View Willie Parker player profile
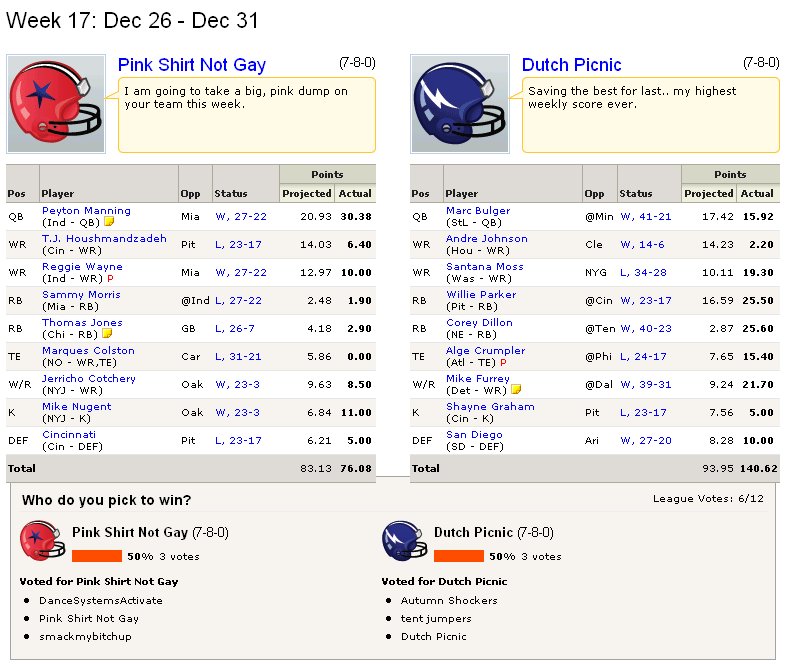This screenshot has width=794, height=664. click(x=481, y=294)
